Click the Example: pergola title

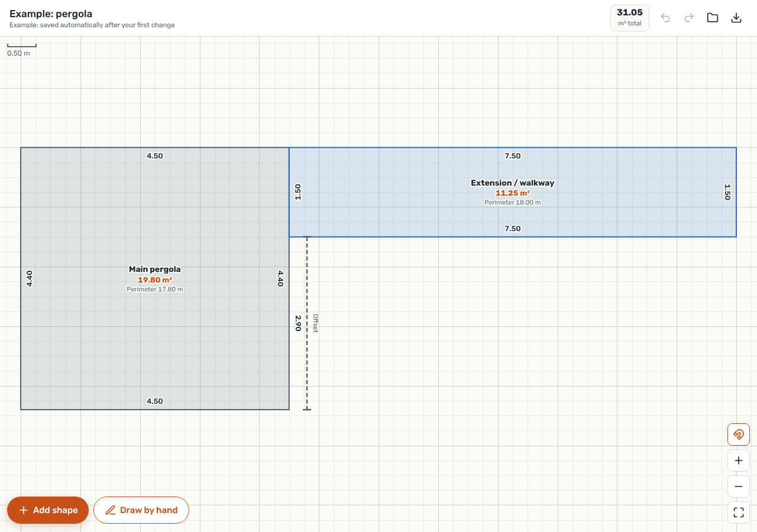pos(51,14)
